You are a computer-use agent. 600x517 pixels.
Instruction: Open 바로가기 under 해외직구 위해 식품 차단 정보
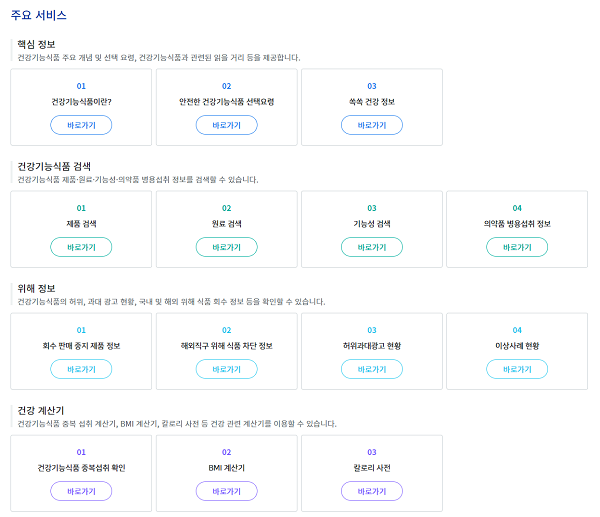(227, 369)
